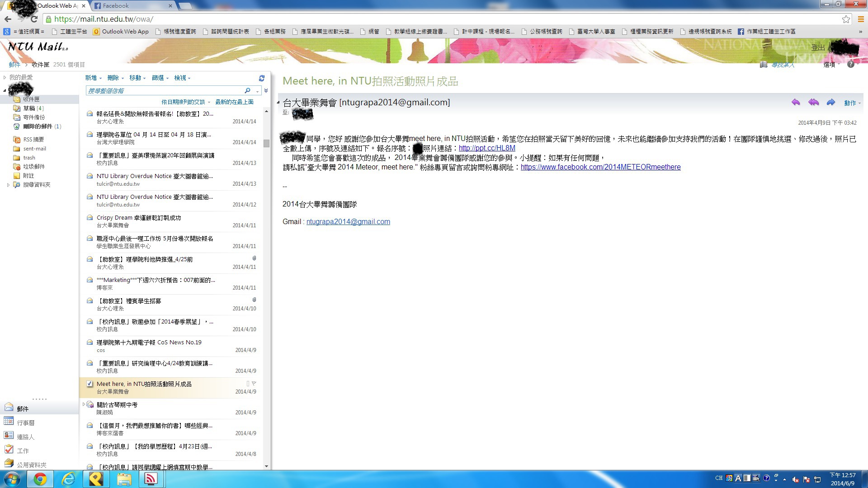
Task: Expand the search options chevron
Action: 266,91
